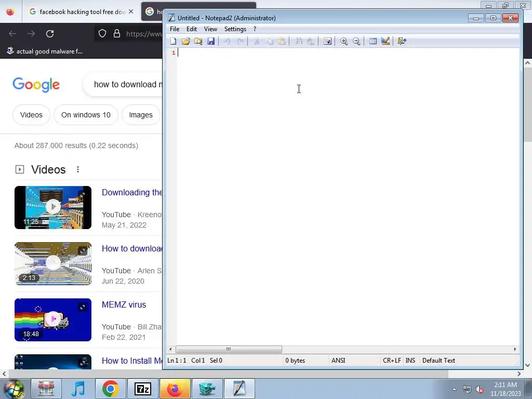This screenshot has height=399, width=532.
Task: Click the Firefox tracking protection shield icon
Action: click(x=102, y=33)
